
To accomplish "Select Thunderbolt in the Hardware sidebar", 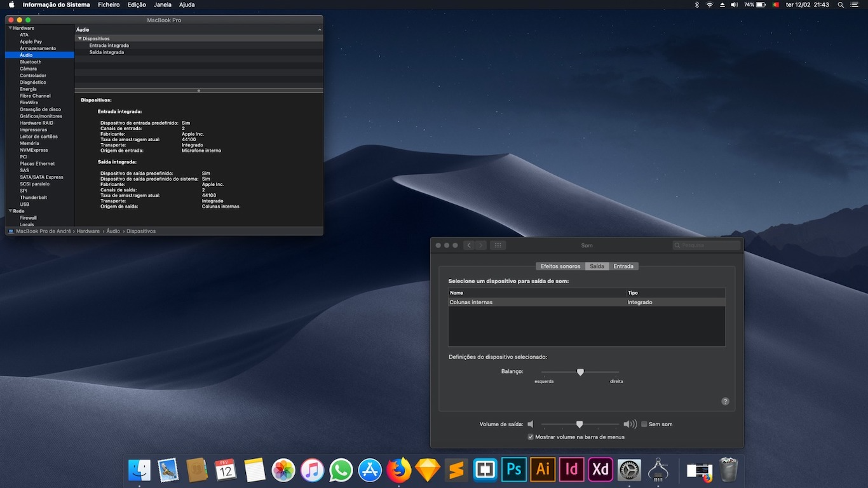I will click(x=33, y=198).
